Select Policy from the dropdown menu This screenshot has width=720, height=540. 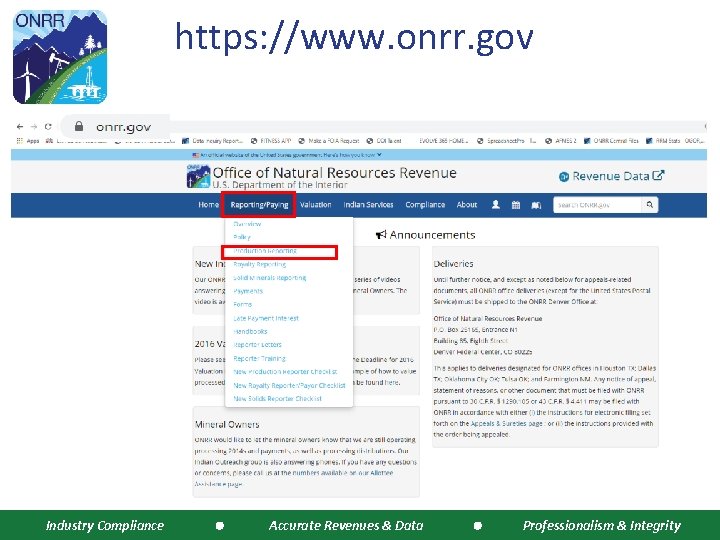242,237
